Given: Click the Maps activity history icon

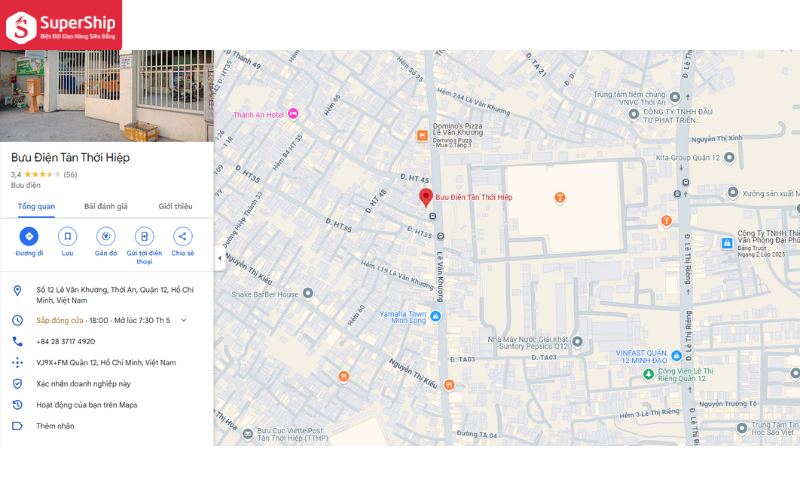Looking at the screenshot, I should (x=17, y=405).
